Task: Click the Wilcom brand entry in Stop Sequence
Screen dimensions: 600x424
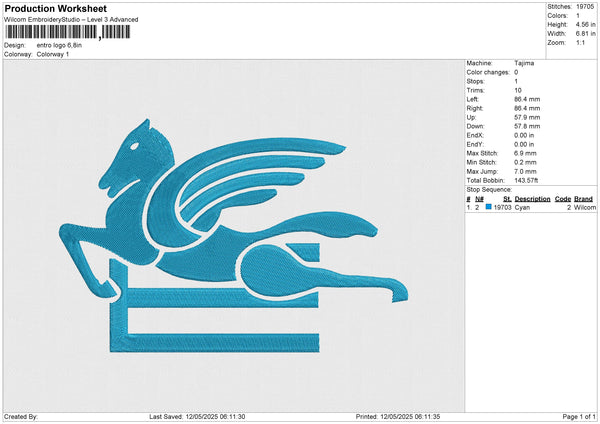Action: [x=585, y=206]
